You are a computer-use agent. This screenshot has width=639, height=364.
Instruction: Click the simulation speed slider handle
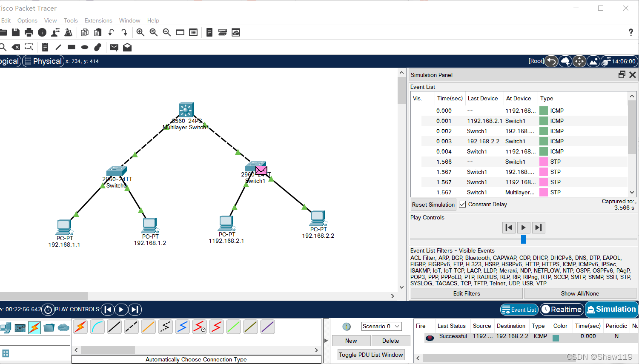(524, 239)
